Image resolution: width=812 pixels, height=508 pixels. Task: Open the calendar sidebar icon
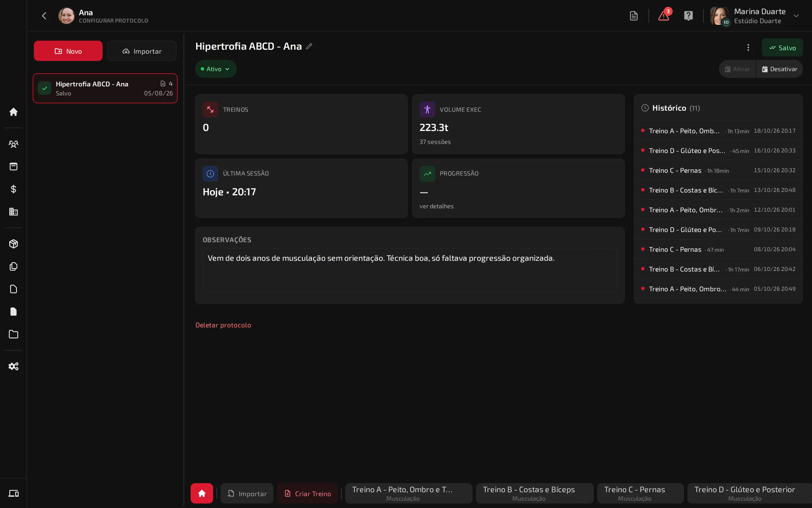pos(14,167)
